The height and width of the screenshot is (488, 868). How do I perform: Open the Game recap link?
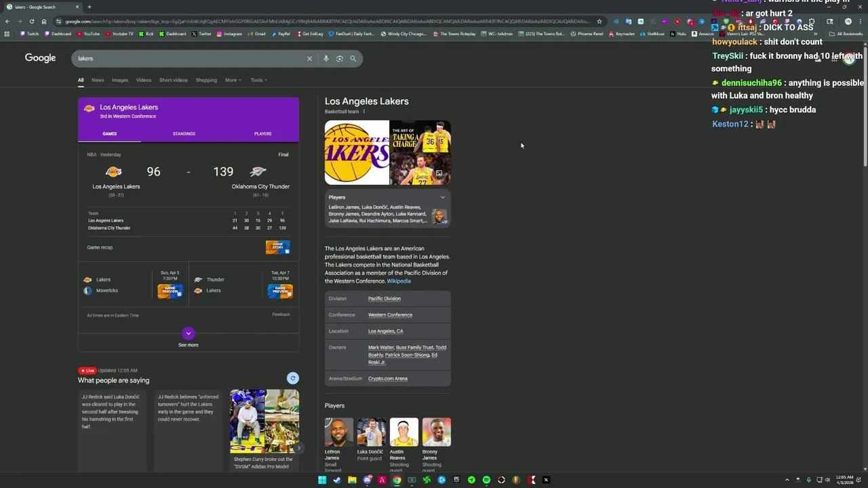pyautogui.click(x=100, y=247)
